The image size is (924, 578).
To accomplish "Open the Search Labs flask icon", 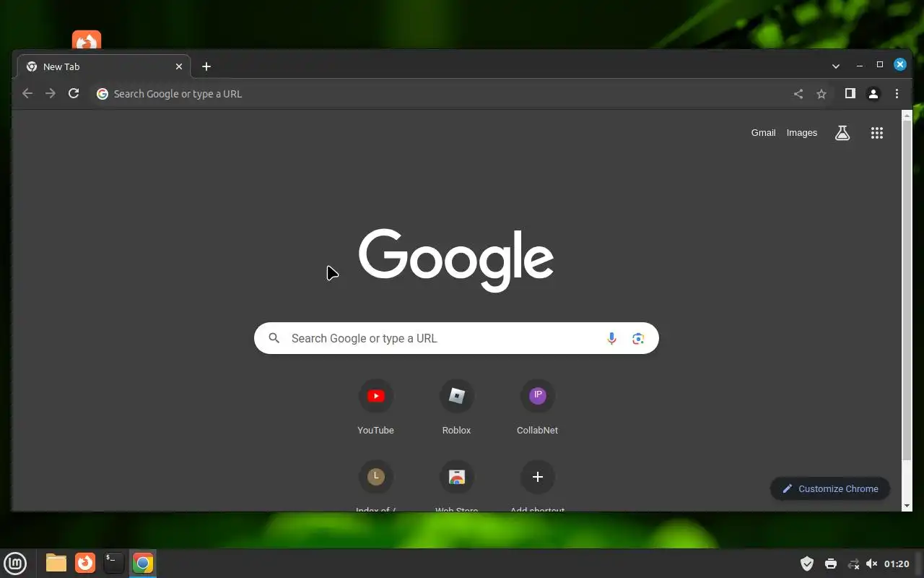I will pyautogui.click(x=842, y=133).
